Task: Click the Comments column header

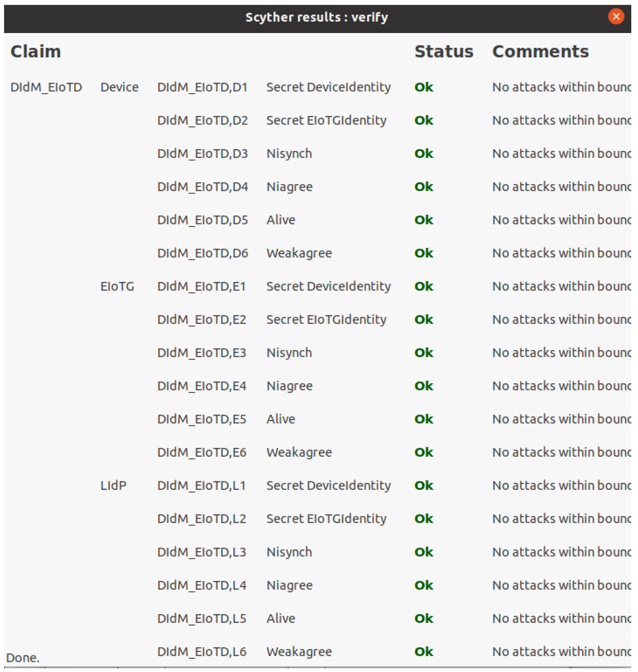Action: (x=540, y=52)
